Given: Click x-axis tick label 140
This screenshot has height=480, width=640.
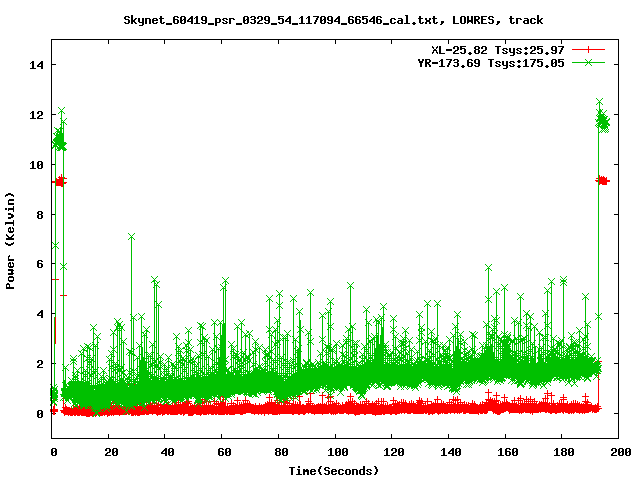Looking at the screenshot, I should tap(451, 452).
